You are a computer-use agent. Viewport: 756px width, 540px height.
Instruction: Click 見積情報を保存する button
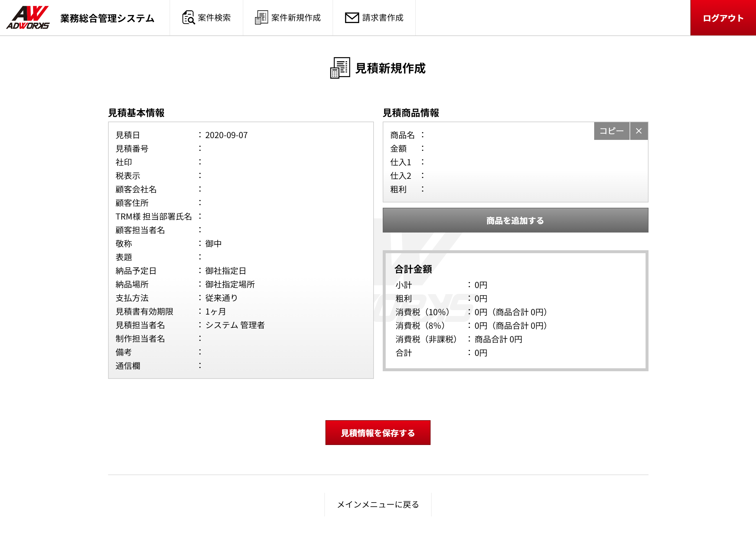tap(378, 433)
